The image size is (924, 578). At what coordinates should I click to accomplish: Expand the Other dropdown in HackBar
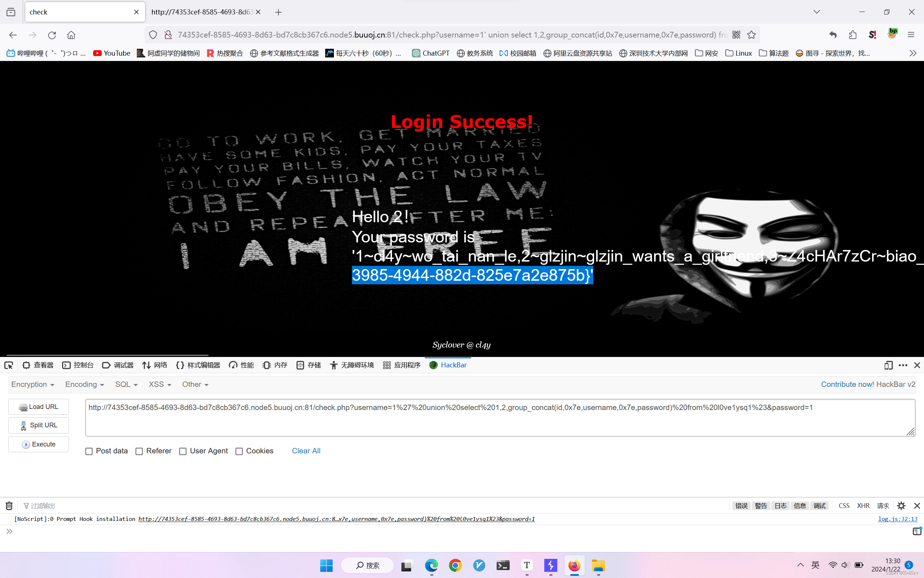(196, 385)
